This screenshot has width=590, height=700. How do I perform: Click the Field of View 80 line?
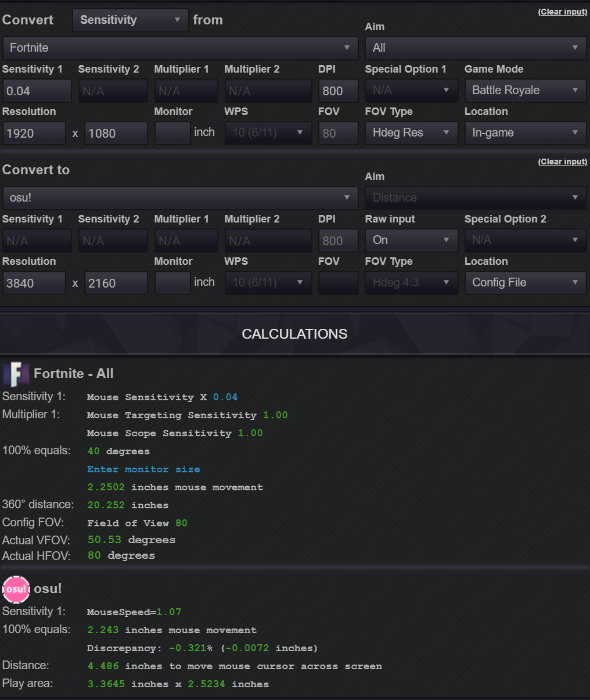137,523
